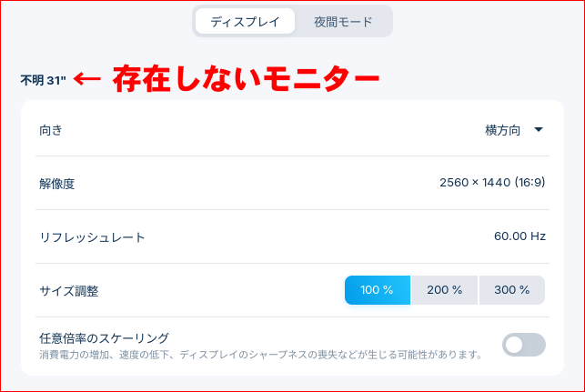The width and height of the screenshot is (585, 392).
Task: Click the リフレッシュレート row label
Action: 92,237
